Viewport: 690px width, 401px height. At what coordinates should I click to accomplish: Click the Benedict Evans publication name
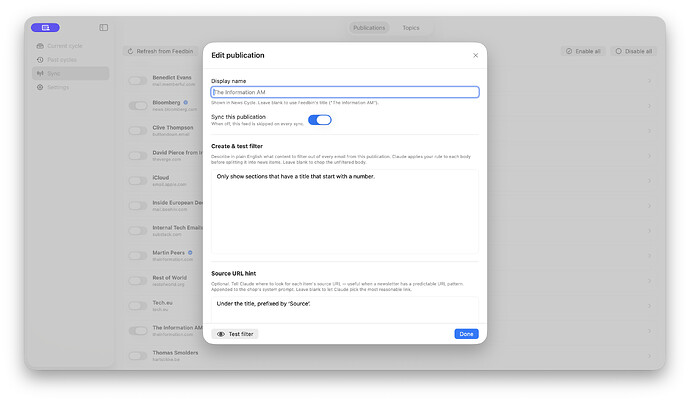(x=172, y=77)
